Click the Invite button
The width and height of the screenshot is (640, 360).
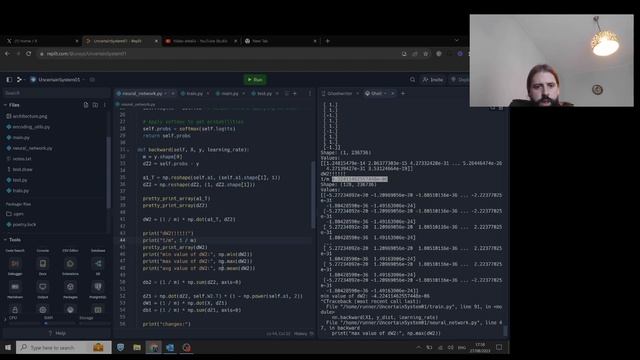(433, 80)
